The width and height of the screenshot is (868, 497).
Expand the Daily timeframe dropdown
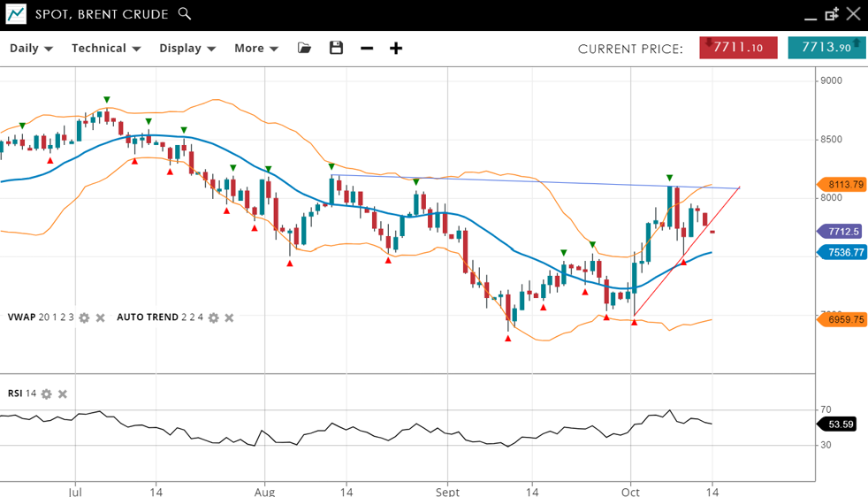31,48
